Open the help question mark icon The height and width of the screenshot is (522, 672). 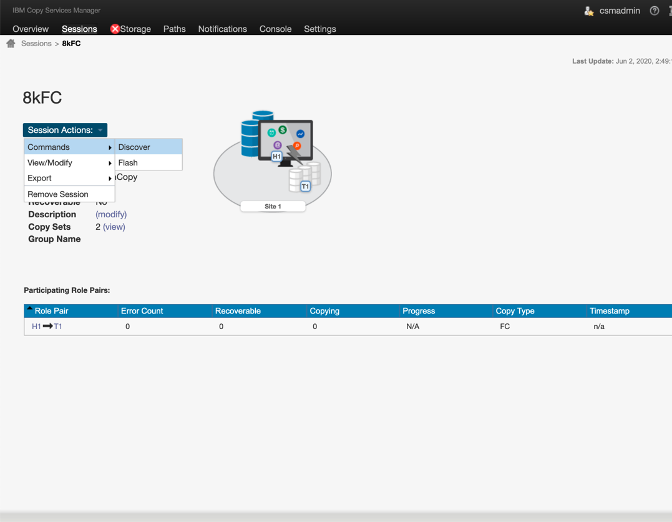pos(654,11)
